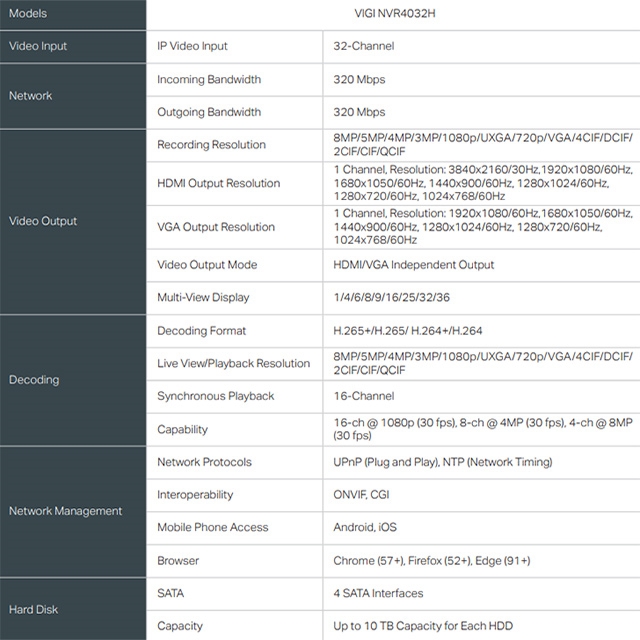Click the Hard Disk category cell

click(x=73, y=609)
